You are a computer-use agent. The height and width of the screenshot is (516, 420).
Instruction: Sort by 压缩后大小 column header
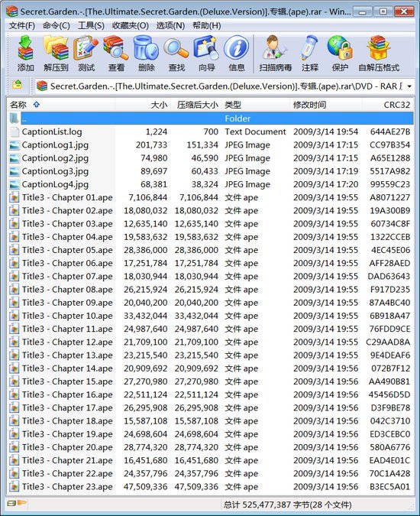(x=195, y=105)
